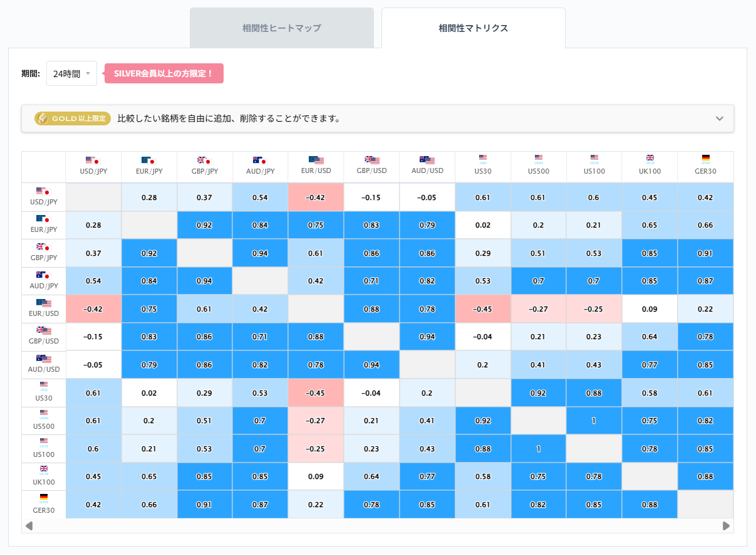This screenshot has width=756, height=556.
Task: Click the gold coin icon on GOLD以上限定 badge
Action: 43,118
